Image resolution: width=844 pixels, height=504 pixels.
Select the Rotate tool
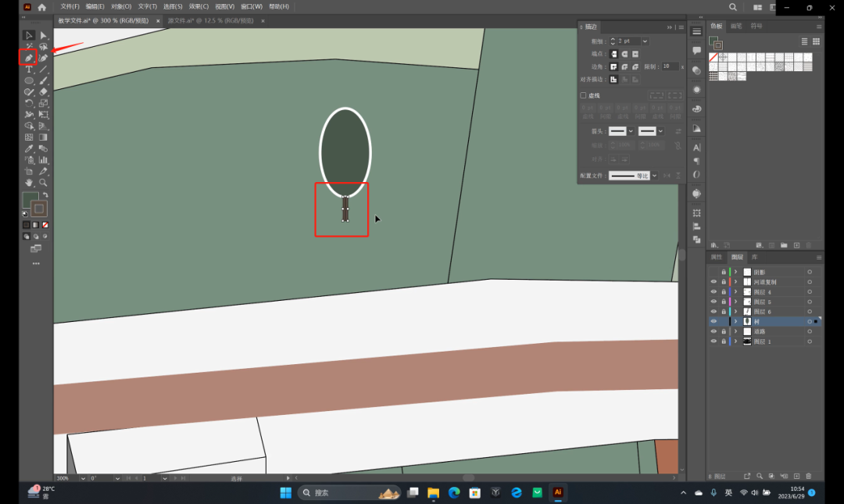pyautogui.click(x=29, y=103)
